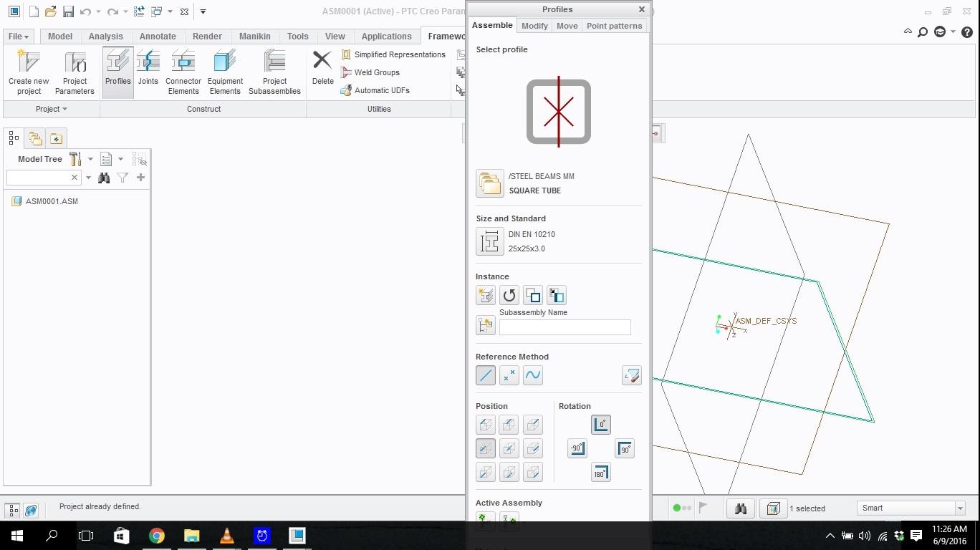Image resolution: width=980 pixels, height=550 pixels.
Task: Click the square tube profile preview image
Action: 559,112
